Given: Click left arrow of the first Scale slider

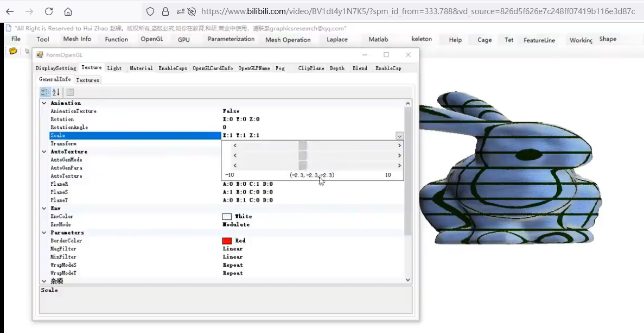Looking at the screenshot, I should pos(235,146).
